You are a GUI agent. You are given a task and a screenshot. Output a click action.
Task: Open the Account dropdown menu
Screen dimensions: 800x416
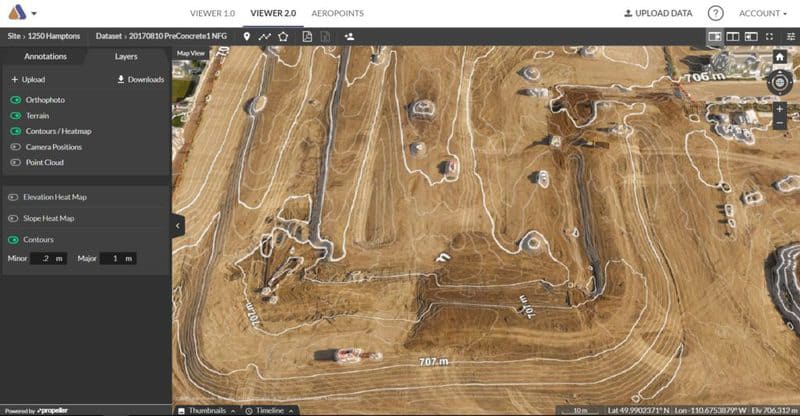tap(762, 13)
